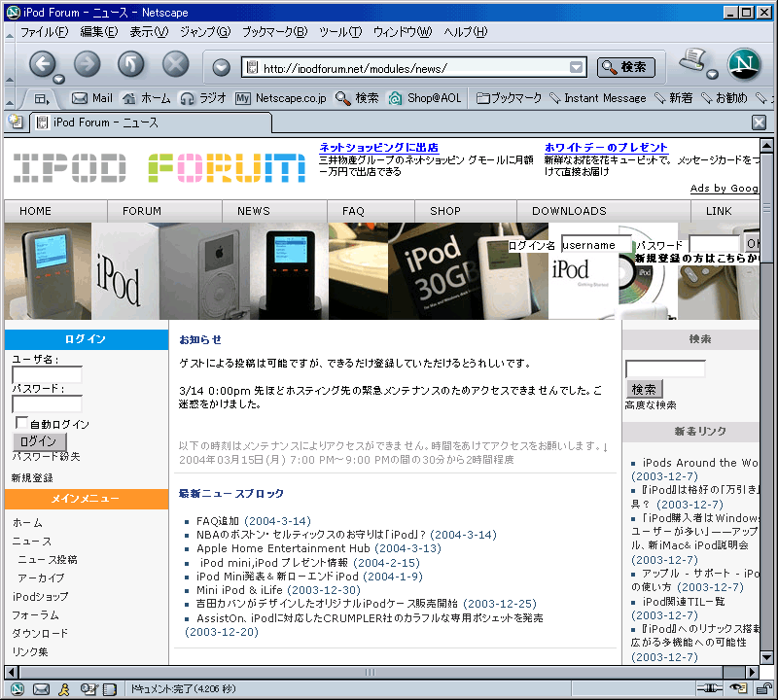This screenshot has width=778, height=700.
Task: Open the 編集(E) menu
Action: 99,32
